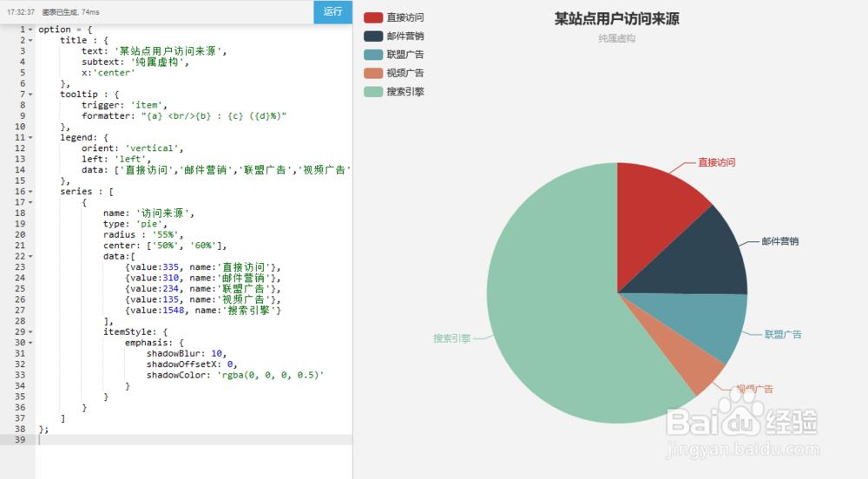Click the name '访问来源' string on line 18

[x=162, y=213]
